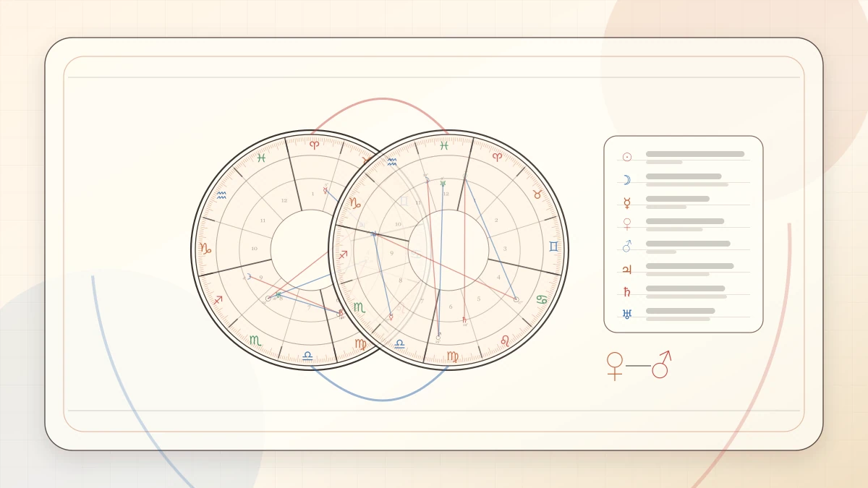Select Sagittarius arrow on the left chart rim
The image size is (868, 488).
coord(218,299)
